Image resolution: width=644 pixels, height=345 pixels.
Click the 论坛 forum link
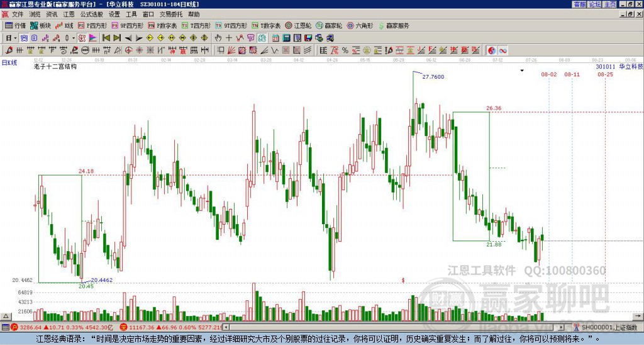tap(595, 4)
